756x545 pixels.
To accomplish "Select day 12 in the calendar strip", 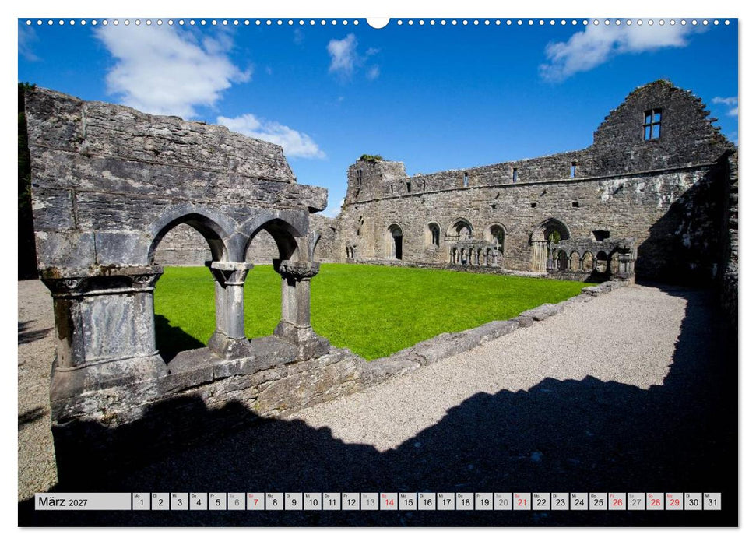I will 350,501.
